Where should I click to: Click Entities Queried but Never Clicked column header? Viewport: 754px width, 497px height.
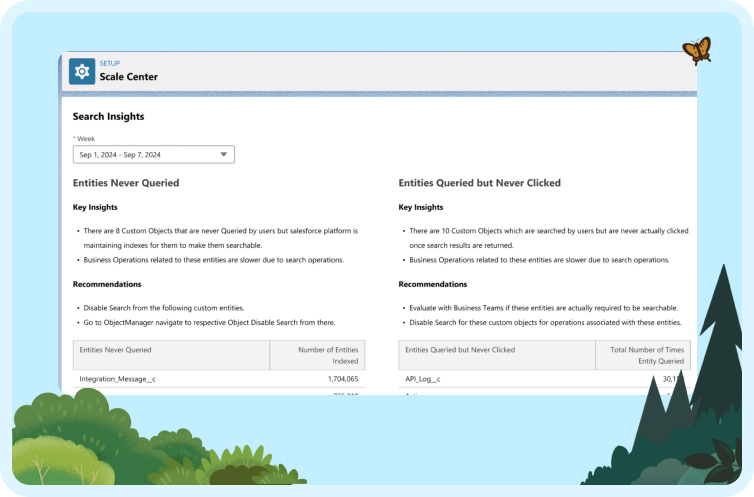[497, 355]
